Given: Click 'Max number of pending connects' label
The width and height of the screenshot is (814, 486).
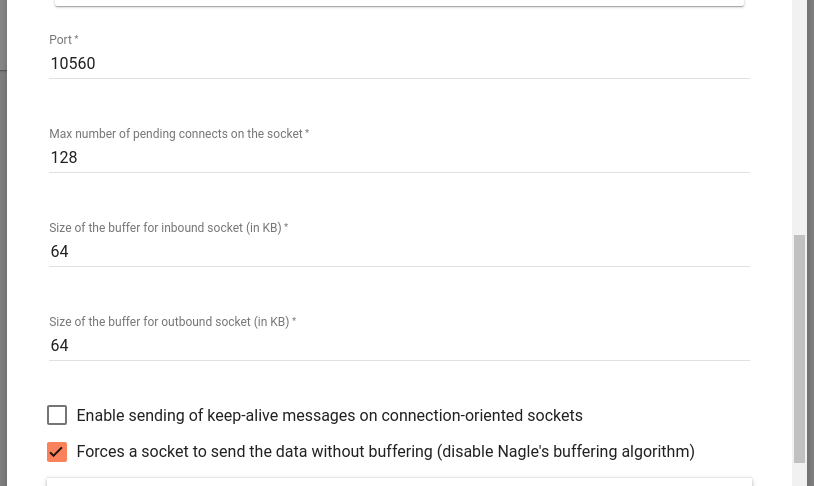Looking at the screenshot, I should point(179,134).
